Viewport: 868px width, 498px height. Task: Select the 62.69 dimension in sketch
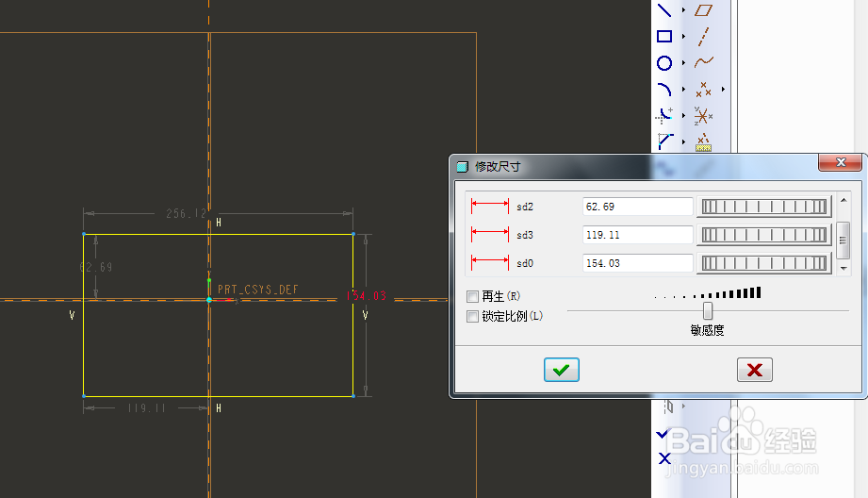click(96, 267)
